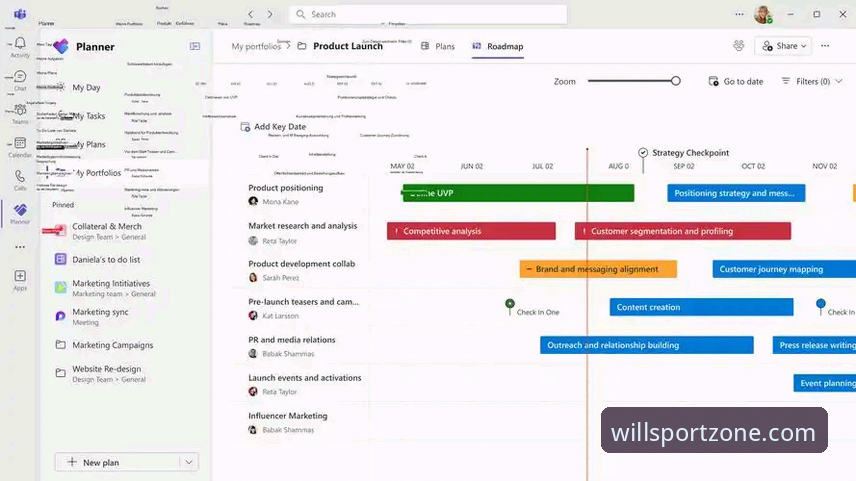Open Brand and messaging alignment bar

pos(598,269)
